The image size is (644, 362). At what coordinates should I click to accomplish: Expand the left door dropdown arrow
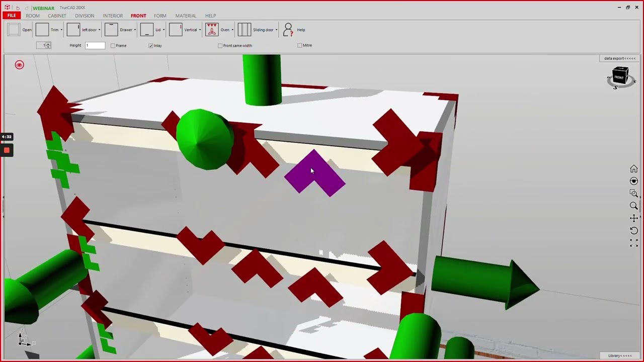click(99, 30)
